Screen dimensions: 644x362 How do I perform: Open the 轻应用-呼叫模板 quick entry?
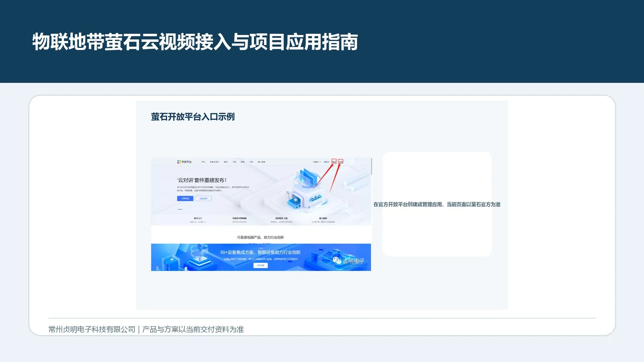(x=239, y=218)
